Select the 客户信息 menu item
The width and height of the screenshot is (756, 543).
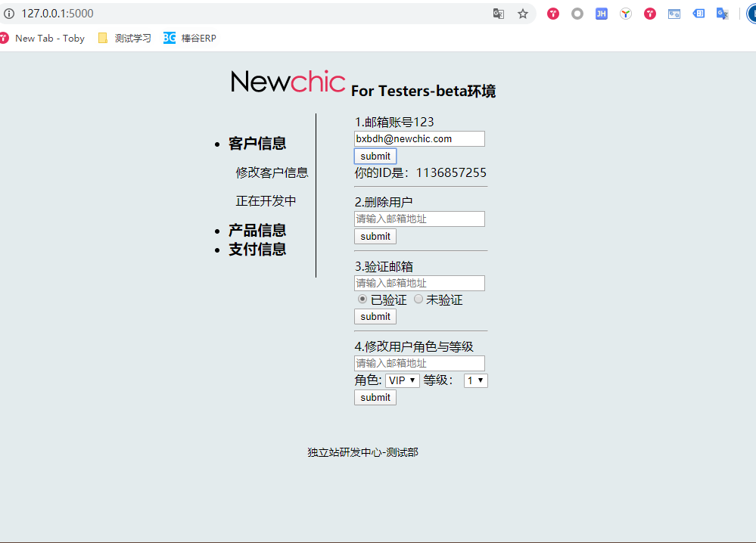coord(257,143)
